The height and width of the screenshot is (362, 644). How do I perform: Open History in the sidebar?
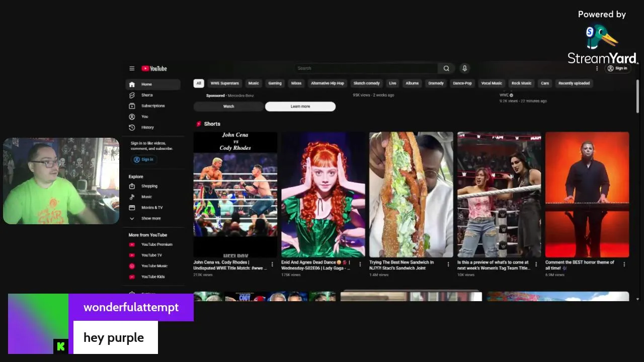[x=153, y=127]
